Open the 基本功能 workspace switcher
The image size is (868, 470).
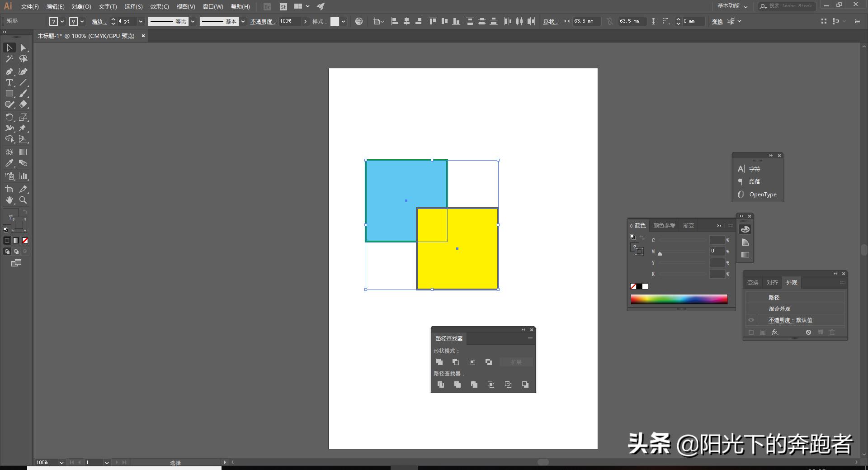pos(732,6)
